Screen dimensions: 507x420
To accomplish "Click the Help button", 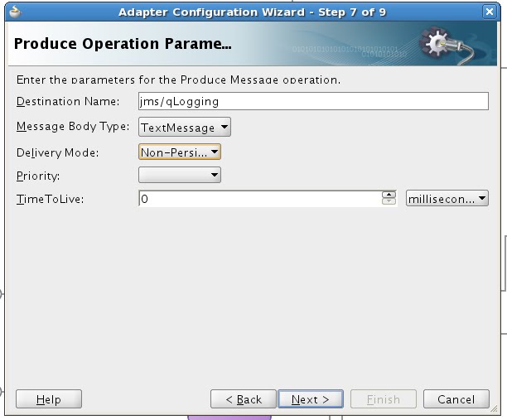I will tap(49, 399).
